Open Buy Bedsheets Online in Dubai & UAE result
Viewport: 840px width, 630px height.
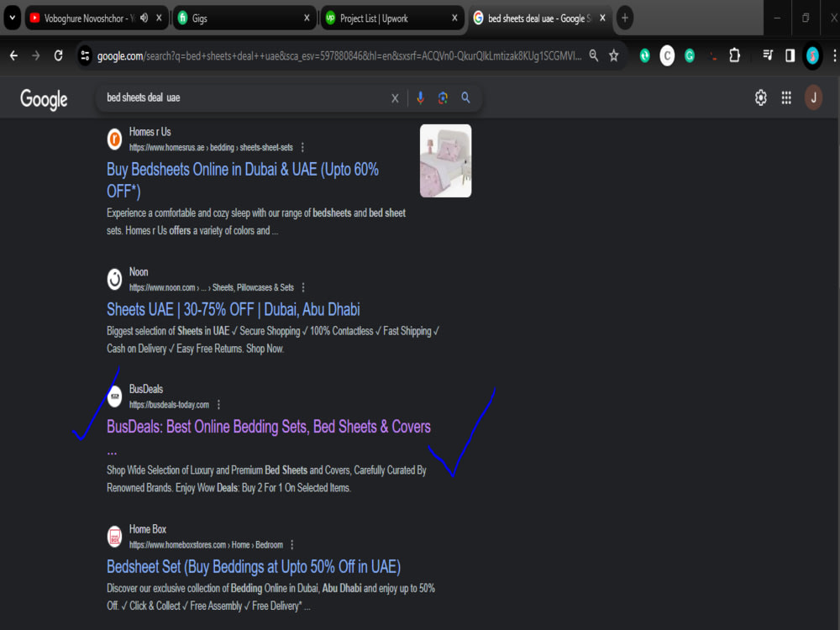pos(243,180)
